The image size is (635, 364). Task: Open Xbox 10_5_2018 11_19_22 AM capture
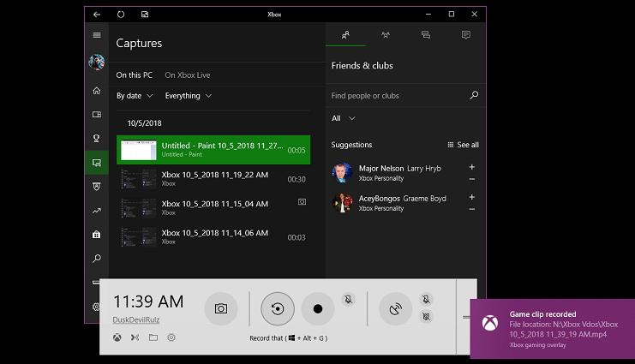213,179
